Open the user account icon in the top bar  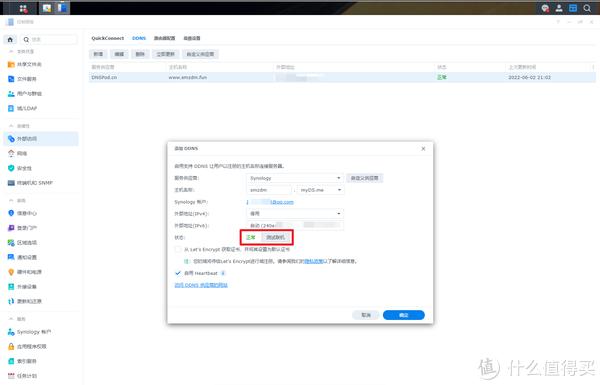coord(559,8)
